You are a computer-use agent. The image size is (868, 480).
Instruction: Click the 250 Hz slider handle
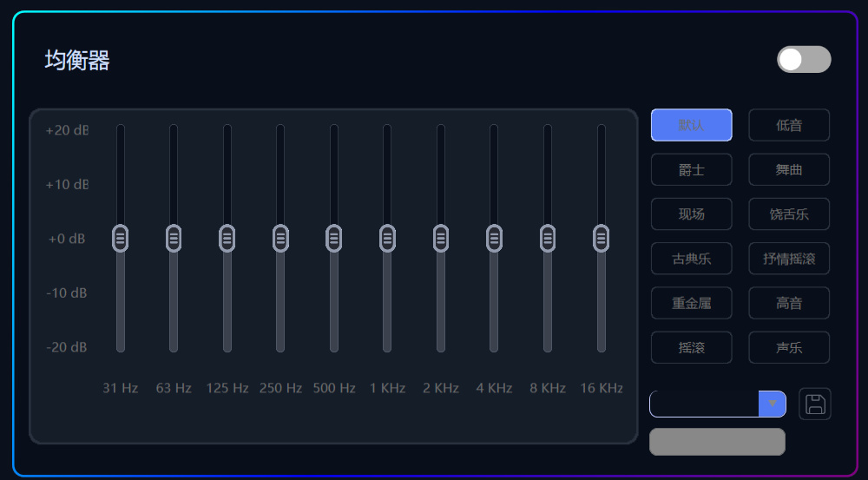[280, 239]
